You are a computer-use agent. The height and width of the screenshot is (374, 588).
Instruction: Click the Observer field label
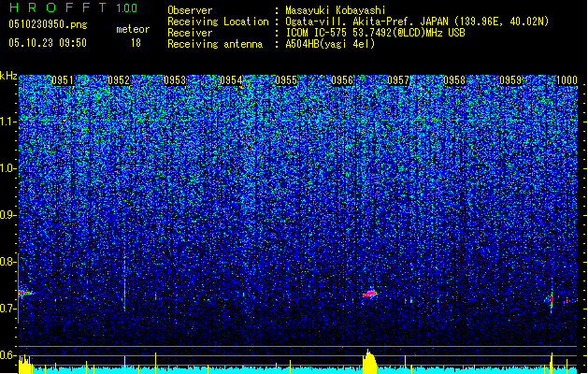click(x=190, y=10)
